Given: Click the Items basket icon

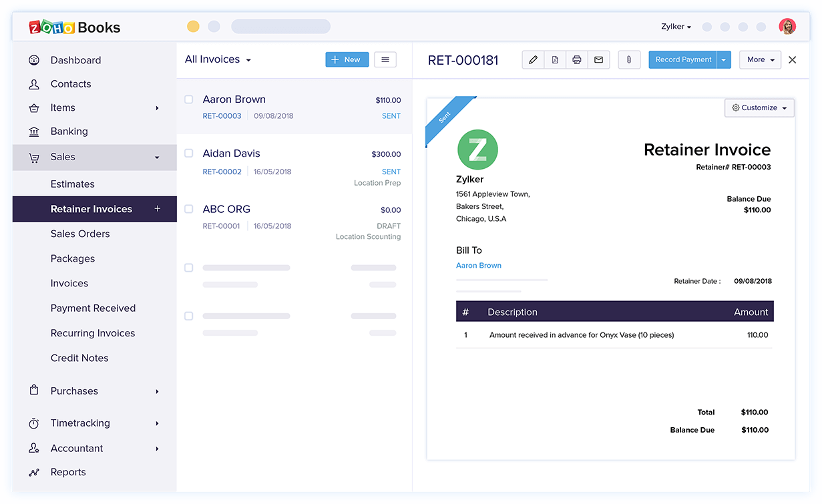Looking at the screenshot, I should [x=34, y=108].
